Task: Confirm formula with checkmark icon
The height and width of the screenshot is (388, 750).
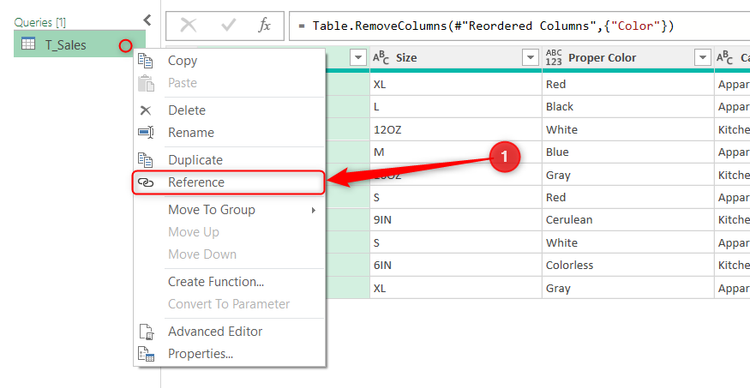Action: point(228,26)
